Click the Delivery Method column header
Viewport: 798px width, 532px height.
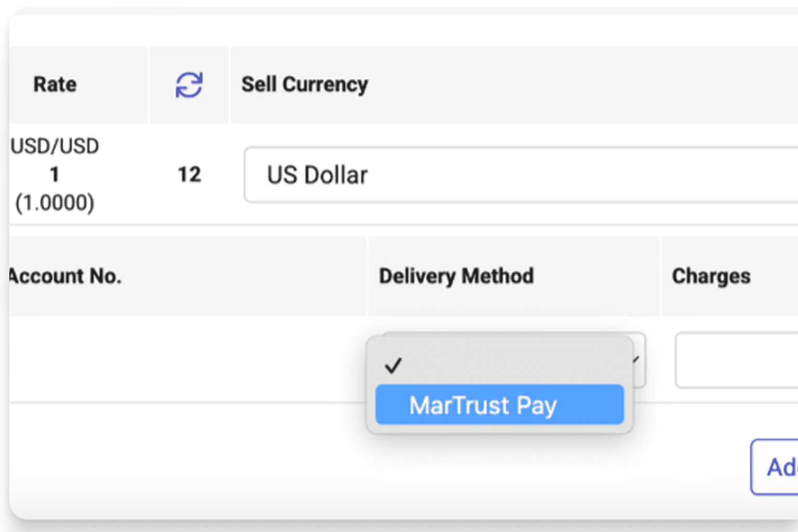[x=456, y=276]
